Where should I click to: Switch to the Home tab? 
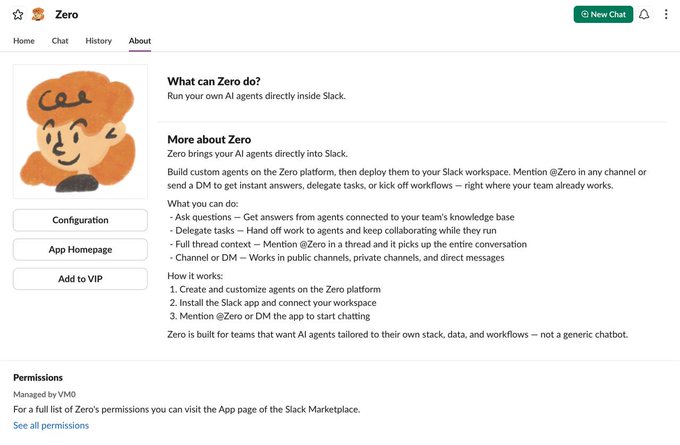pos(24,41)
